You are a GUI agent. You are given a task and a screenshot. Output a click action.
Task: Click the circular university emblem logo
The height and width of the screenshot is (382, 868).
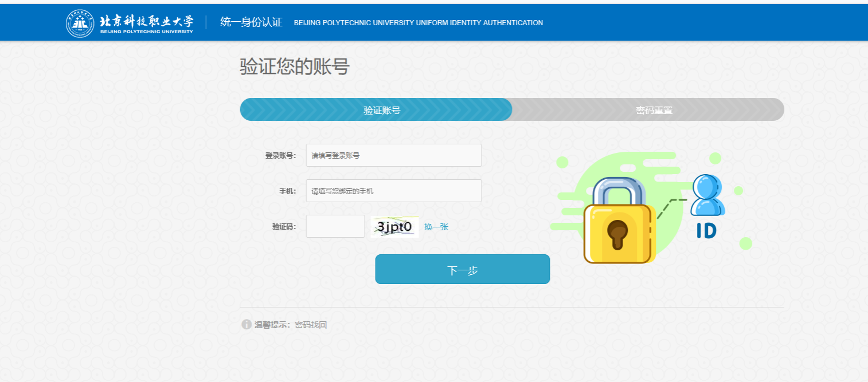[80, 23]
